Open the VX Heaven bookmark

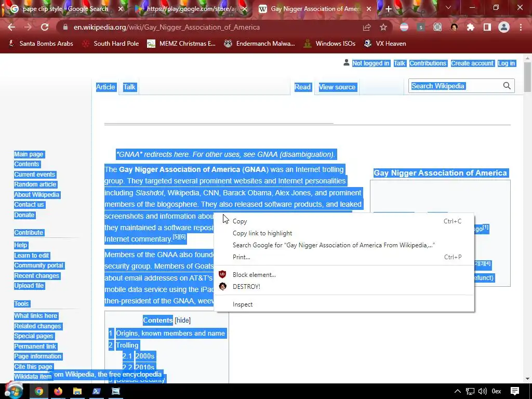click(x=385, y=44)
